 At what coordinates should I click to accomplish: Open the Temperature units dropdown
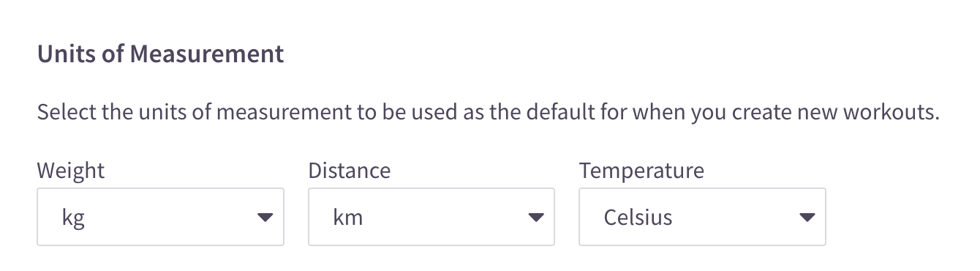coord(702,217)
